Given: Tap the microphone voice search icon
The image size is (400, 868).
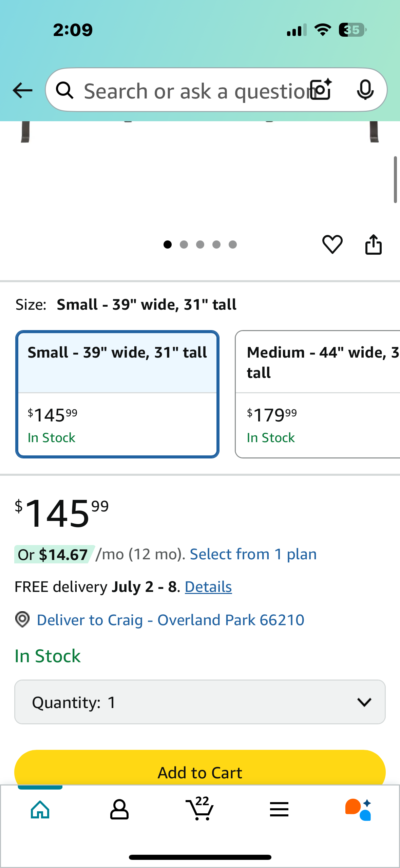Looking at the screenshot, I should (365, 90).
